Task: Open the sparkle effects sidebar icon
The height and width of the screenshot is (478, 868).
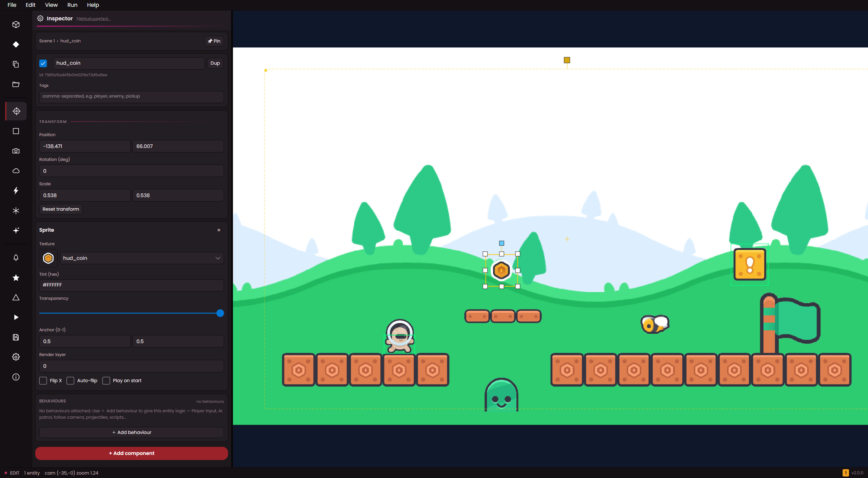Action: (x=16, y=230)
